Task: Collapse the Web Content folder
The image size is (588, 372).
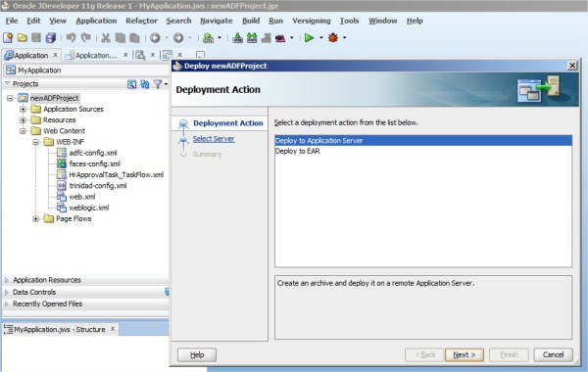Action: click(x=23, y=131)
